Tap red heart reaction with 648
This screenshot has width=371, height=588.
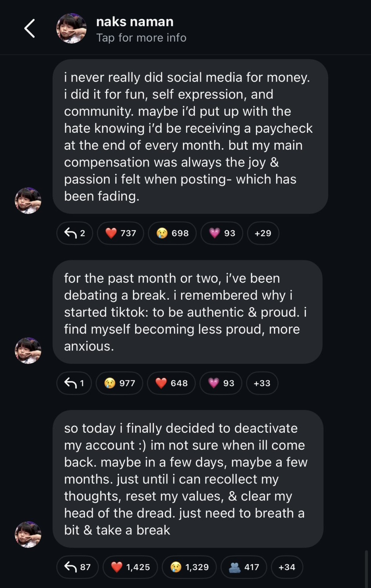(171, 383)
